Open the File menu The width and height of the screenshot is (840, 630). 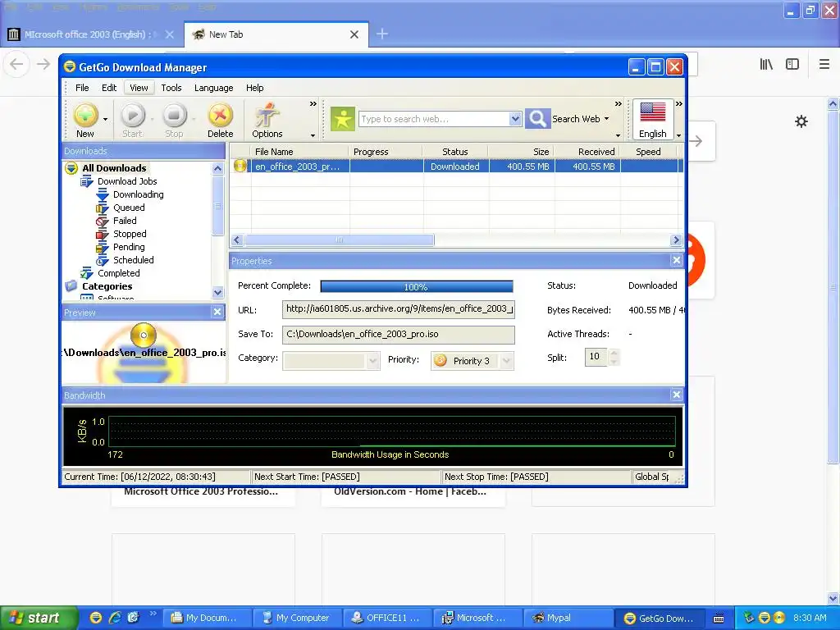tap(82, 88)
